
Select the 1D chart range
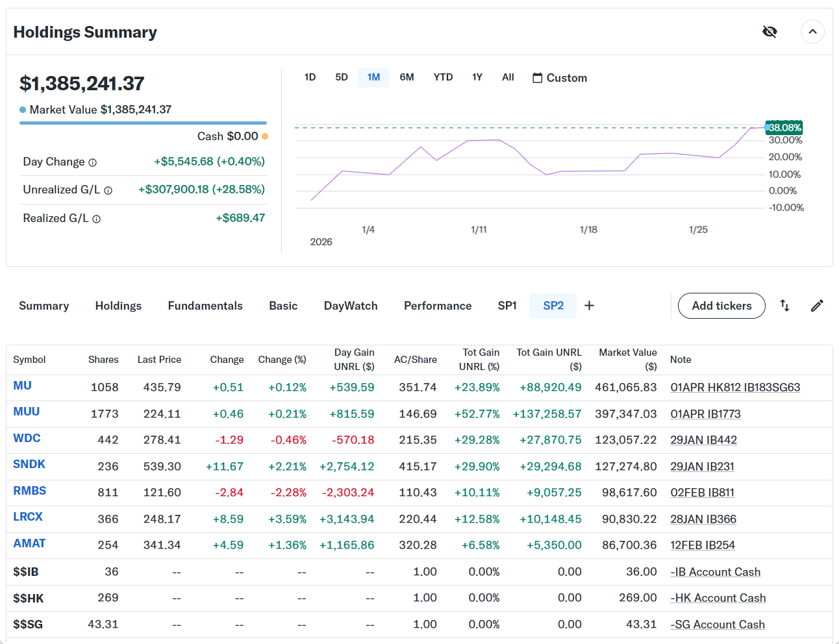tap(310, 77)
